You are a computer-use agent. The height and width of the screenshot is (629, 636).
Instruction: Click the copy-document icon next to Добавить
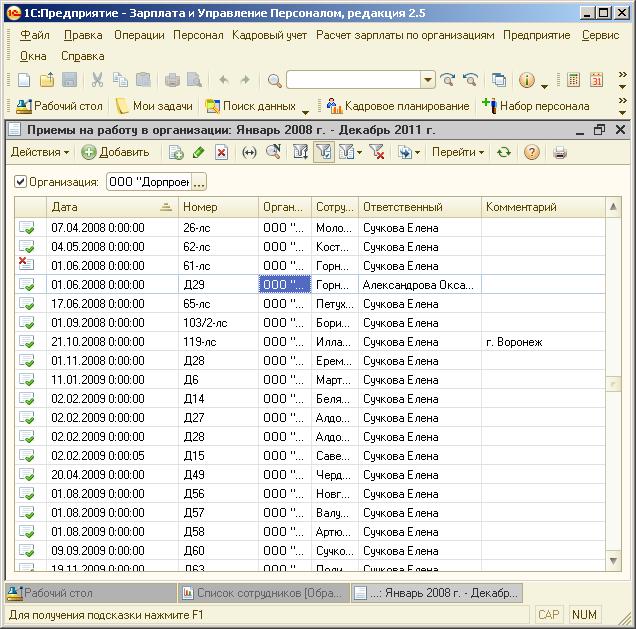[176, 152]
